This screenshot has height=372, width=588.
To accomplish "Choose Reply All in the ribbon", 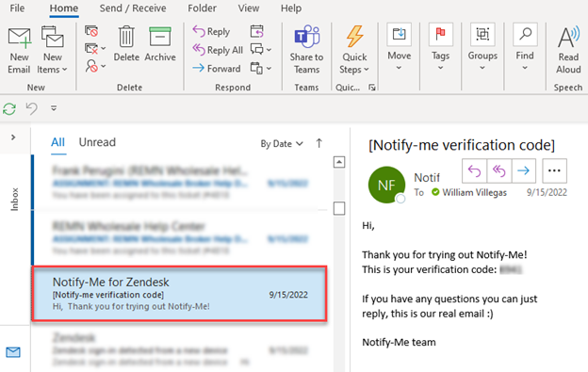I will pyautogui.click(x=218, y=50).
